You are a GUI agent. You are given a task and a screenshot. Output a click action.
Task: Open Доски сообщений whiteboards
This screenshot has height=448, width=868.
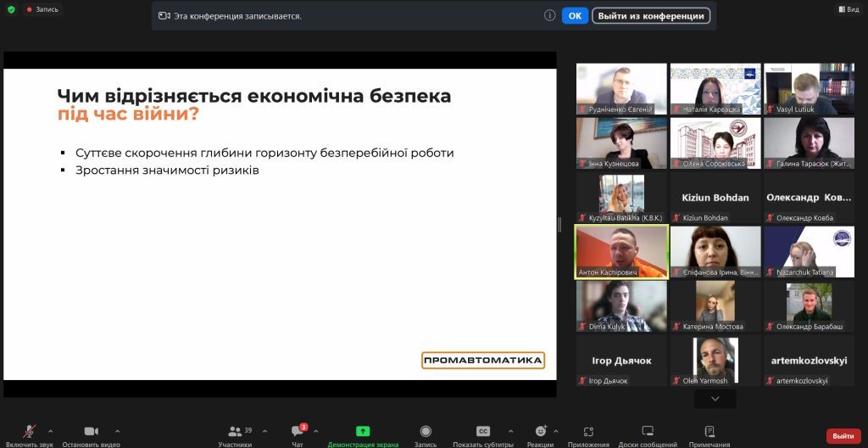click(648, 436)
